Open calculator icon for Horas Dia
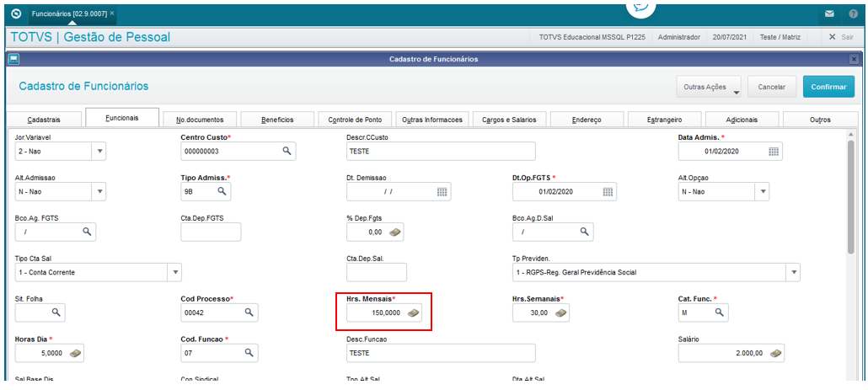 tap(75, 353)
